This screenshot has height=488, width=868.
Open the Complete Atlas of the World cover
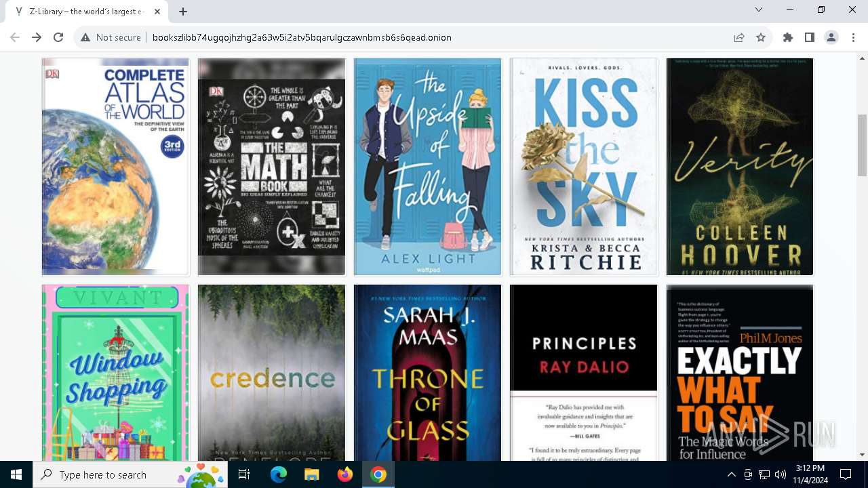tap(115, 167)
